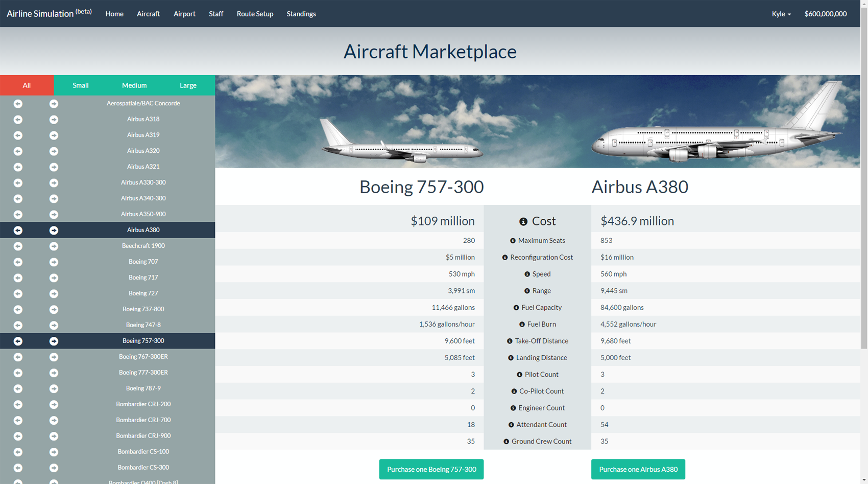
Task: Click info icon beside Range
Action: coord(527,291)
